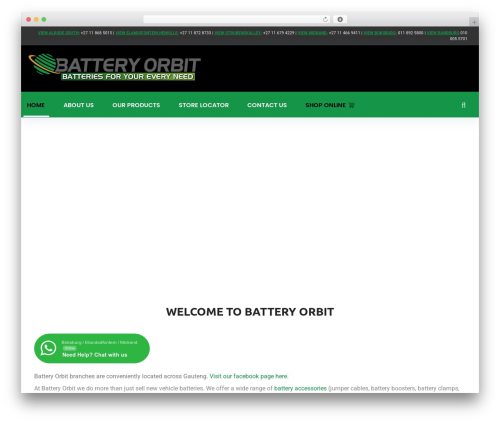Click the View Alrode South link
Viewport: 500px width, 423px height.
click(59, 33)
